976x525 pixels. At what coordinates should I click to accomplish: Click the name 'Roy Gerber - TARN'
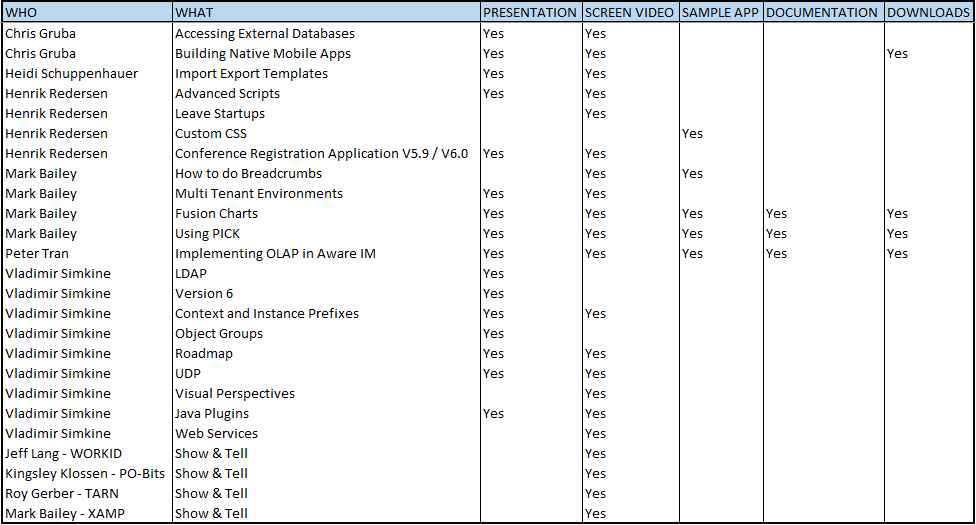click(62, 493)
